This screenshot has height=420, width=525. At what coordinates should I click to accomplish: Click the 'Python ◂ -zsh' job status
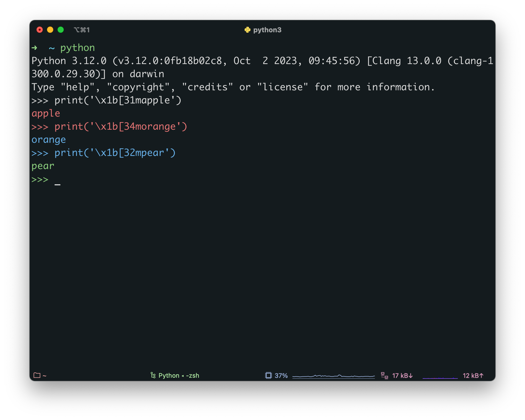[x=179, y=375]
